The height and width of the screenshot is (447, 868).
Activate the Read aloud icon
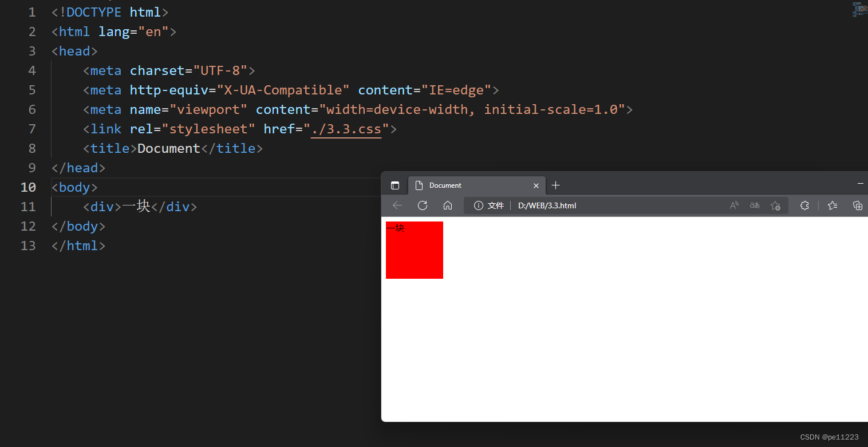pyautogui.click(x=734, y=205)
